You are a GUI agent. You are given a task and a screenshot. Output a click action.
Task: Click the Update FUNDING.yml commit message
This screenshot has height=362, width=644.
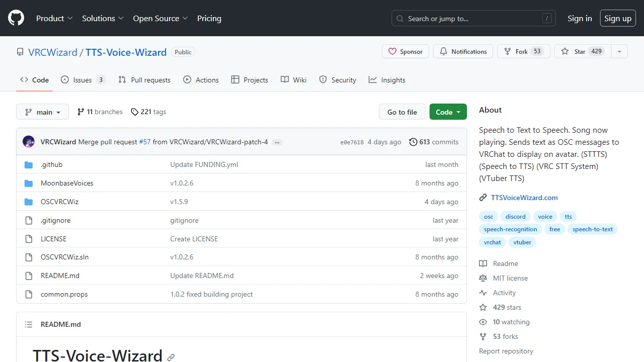(x=204, y=164)
